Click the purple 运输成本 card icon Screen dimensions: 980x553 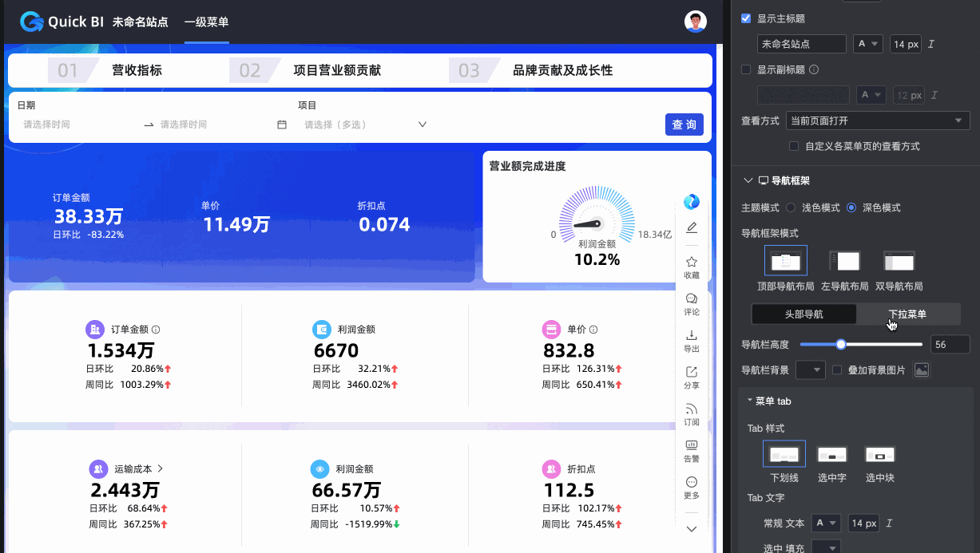(x=98, y=468)
